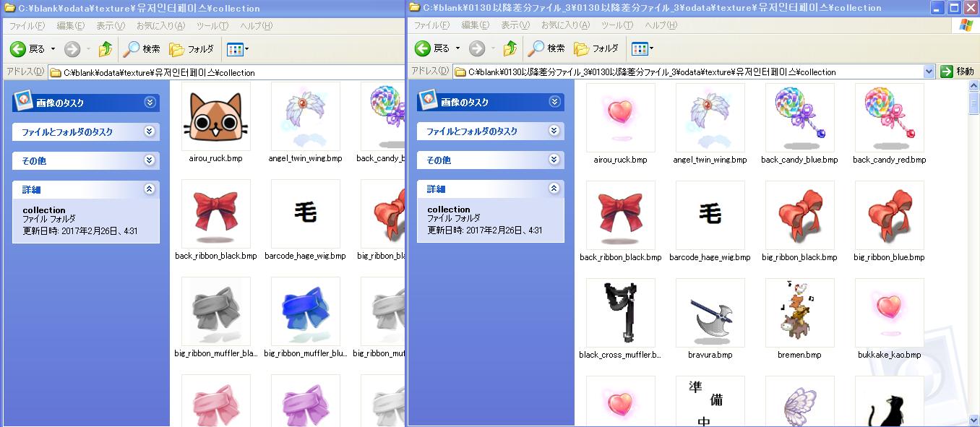Expand その他 panel in left window

click(150, 160)
